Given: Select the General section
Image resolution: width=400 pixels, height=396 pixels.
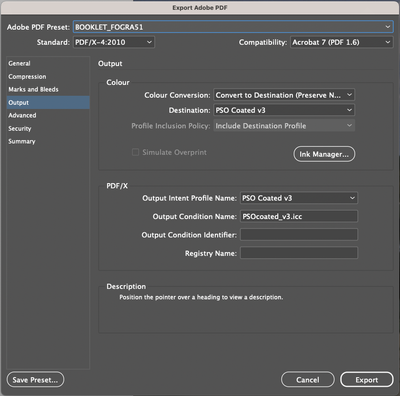Looking at the screenshot, I should tap(48, 63).
